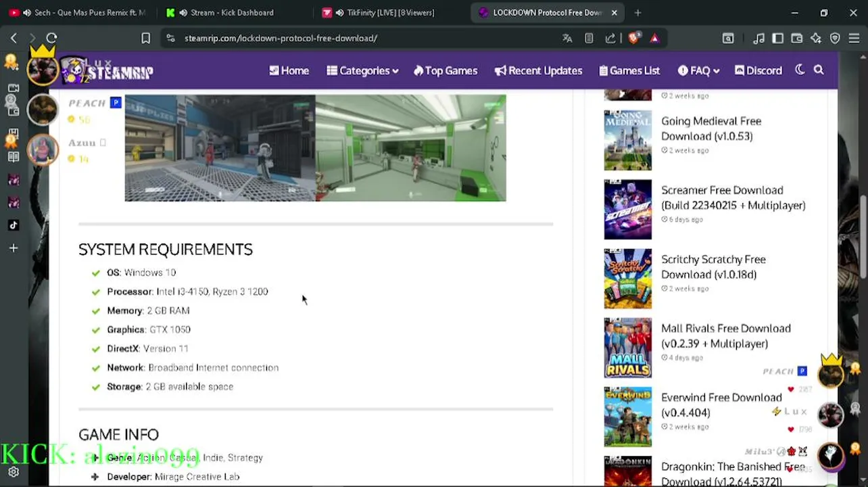868x487 pixels.
Task: Click the Everwind game thumbnail
Action: pos(628,416)
